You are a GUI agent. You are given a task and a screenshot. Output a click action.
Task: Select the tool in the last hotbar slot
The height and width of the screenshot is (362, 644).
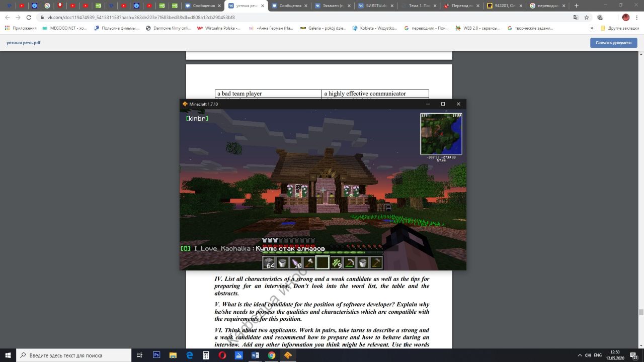pyautogui.click(x=376, y=263)
